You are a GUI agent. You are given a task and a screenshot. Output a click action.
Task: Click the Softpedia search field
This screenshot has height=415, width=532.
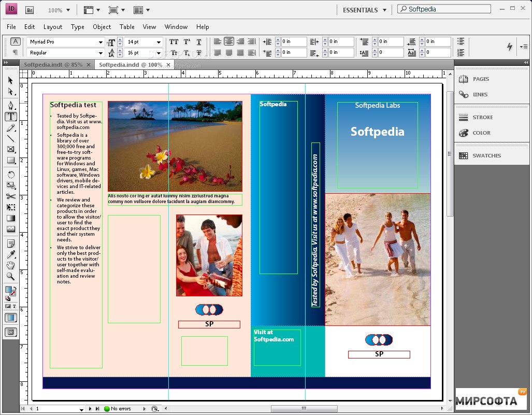(x=444, y=9)
